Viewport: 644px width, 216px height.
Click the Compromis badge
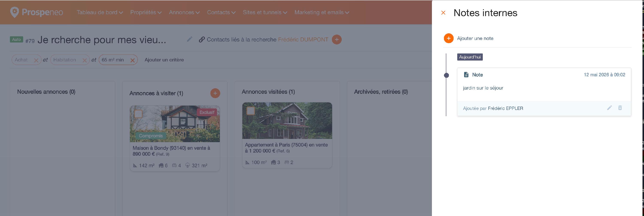click(x=151, y=136)
